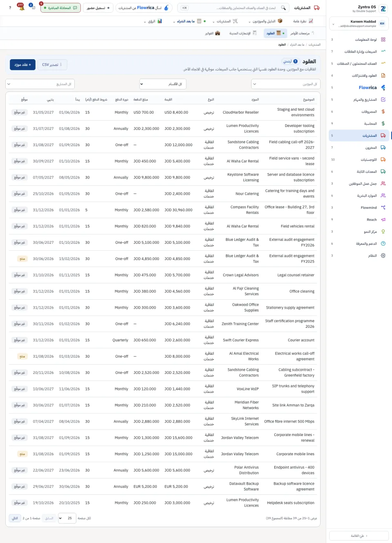Open Flowrica module in sidebar
Screen dimensions: 392x543
[359, 87]
